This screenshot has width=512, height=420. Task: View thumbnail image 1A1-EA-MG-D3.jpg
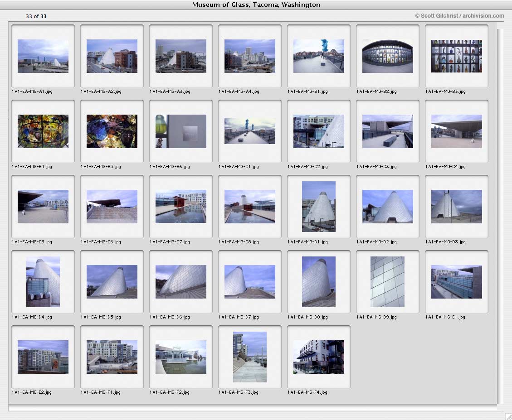[457, 207]
